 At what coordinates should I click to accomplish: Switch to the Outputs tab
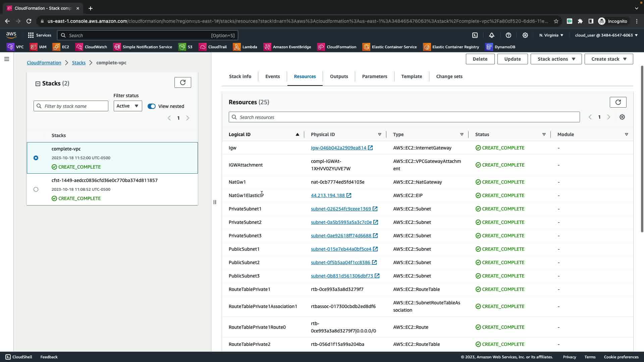339,76
